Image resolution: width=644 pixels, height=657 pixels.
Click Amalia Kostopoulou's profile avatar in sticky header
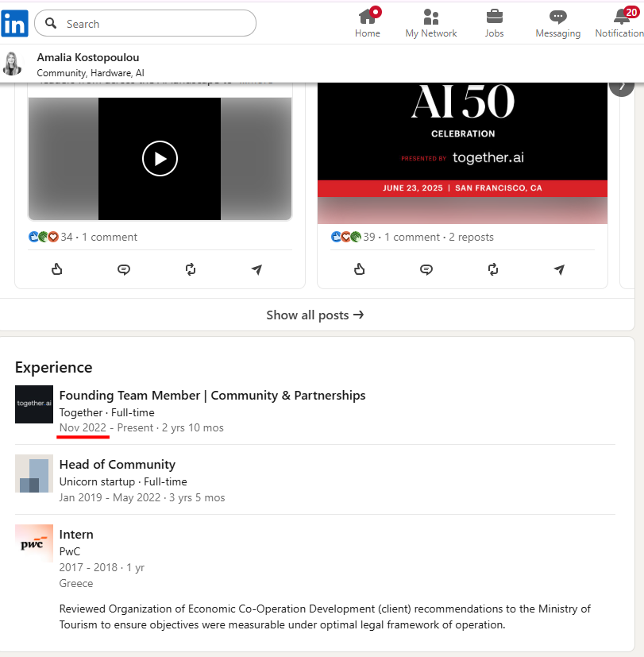point(12,64)
